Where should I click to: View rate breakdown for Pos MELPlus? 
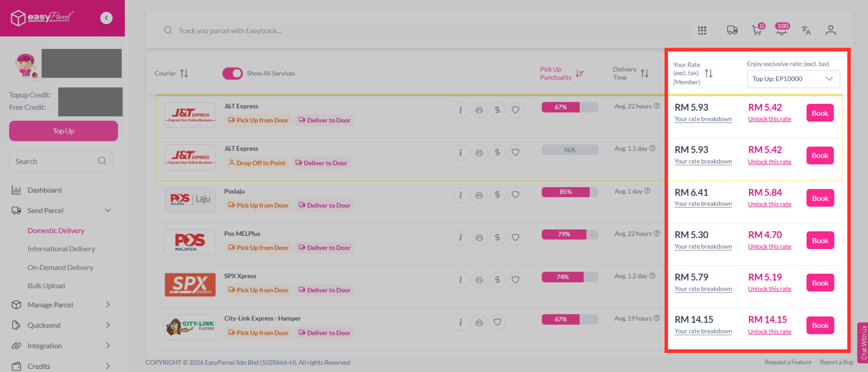(x=703, y=247)
